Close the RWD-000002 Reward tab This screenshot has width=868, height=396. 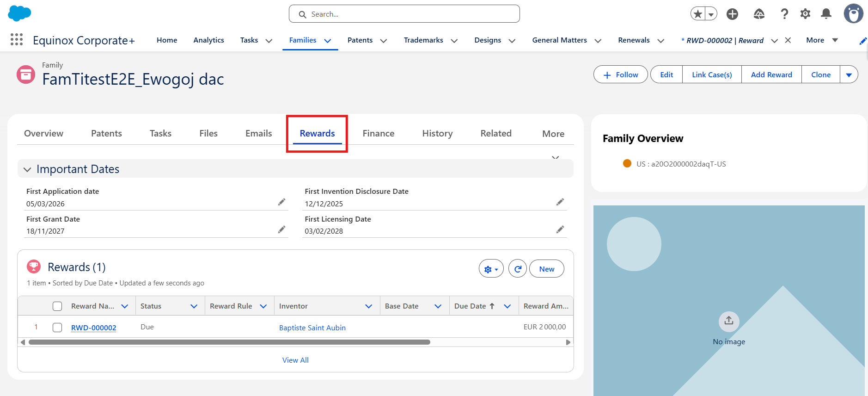coord(788,40)
